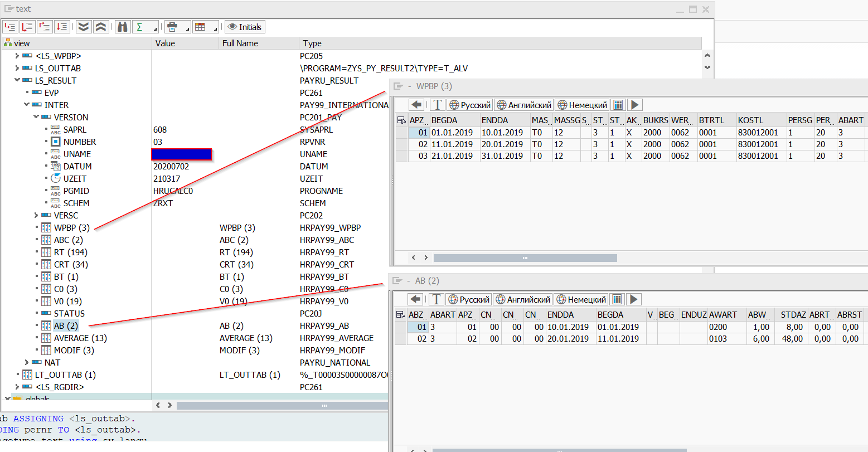Click the column layout icon in the WPBP window
Viewport: 868px width, 452px height.
(x=618, y=105)
